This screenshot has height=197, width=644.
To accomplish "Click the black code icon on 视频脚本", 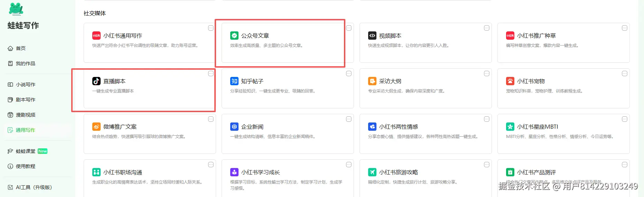I will point(372,36).
